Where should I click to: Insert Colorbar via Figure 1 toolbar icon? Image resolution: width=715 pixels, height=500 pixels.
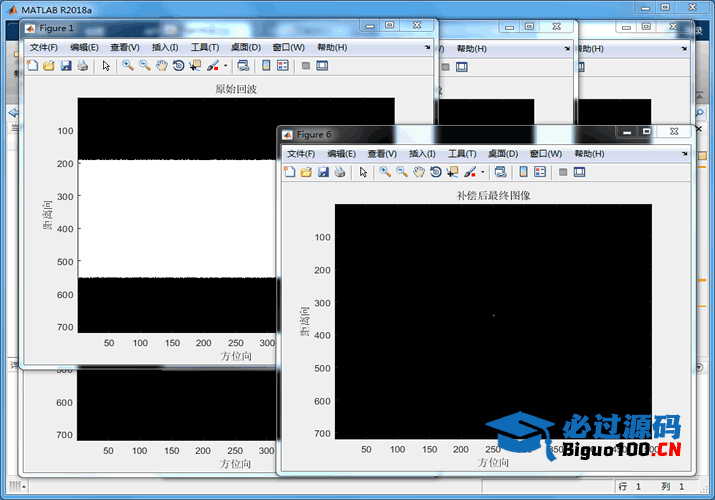click(266, 66)
